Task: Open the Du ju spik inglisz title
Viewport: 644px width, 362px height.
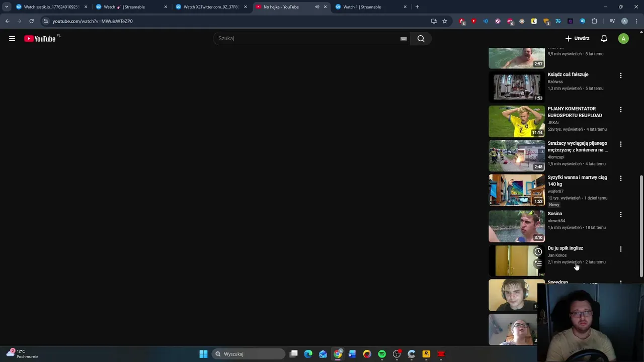Action: (565, 248)
